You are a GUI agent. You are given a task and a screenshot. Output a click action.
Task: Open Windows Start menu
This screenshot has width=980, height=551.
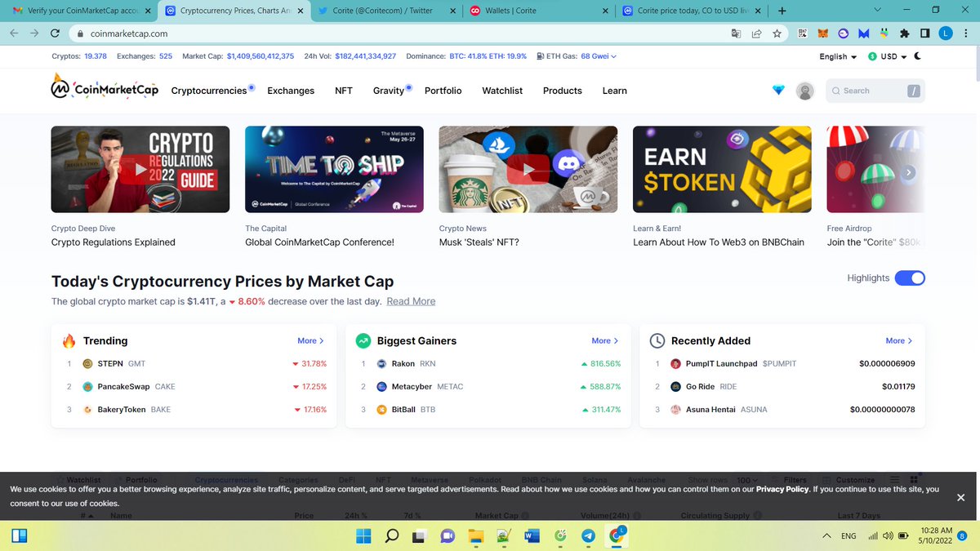coord(362,536)
